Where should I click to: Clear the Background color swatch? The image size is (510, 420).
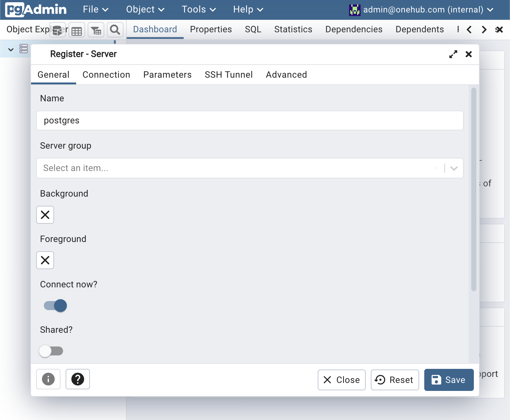click(45, 215)
